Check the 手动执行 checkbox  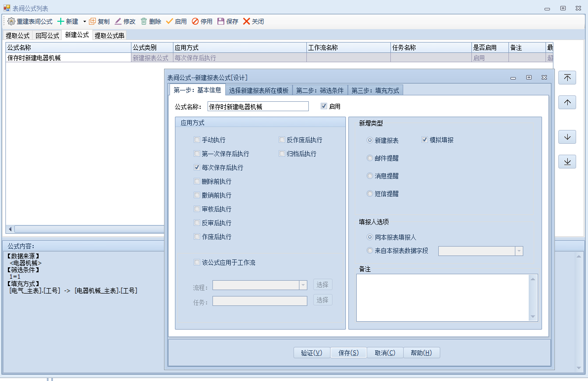pos(197,140)
